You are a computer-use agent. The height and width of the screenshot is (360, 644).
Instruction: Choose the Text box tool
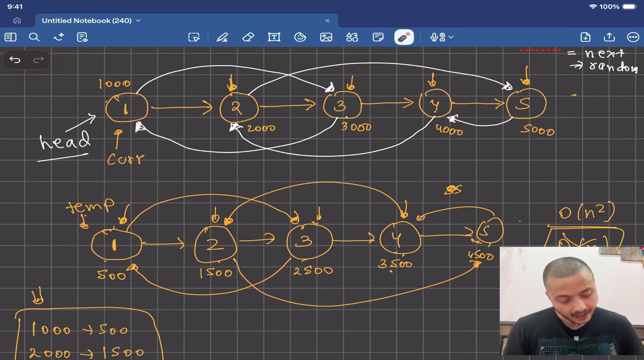pos(274,37)
